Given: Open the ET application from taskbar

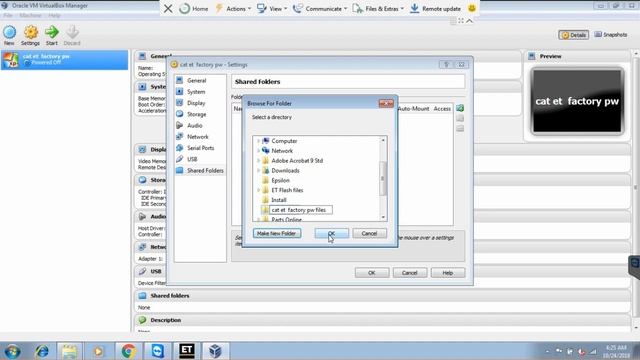Looking at the screenshot, I should click(x=187, y=351).
